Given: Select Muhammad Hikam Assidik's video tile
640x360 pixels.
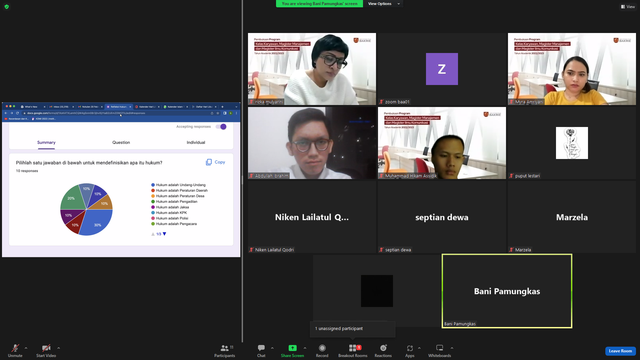Looking at the screenshot, I should pos(442,143).
